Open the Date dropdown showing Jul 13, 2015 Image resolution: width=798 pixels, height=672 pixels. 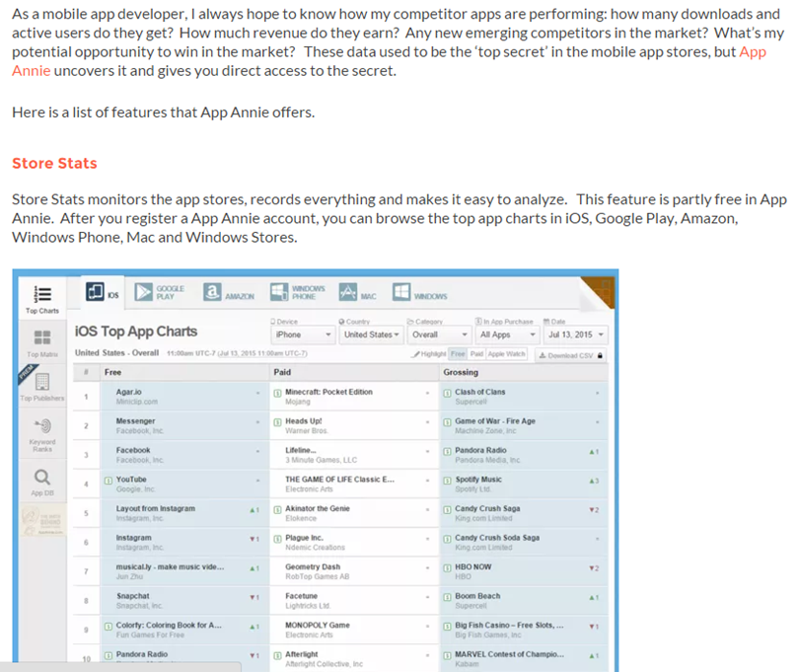[575, 335]
